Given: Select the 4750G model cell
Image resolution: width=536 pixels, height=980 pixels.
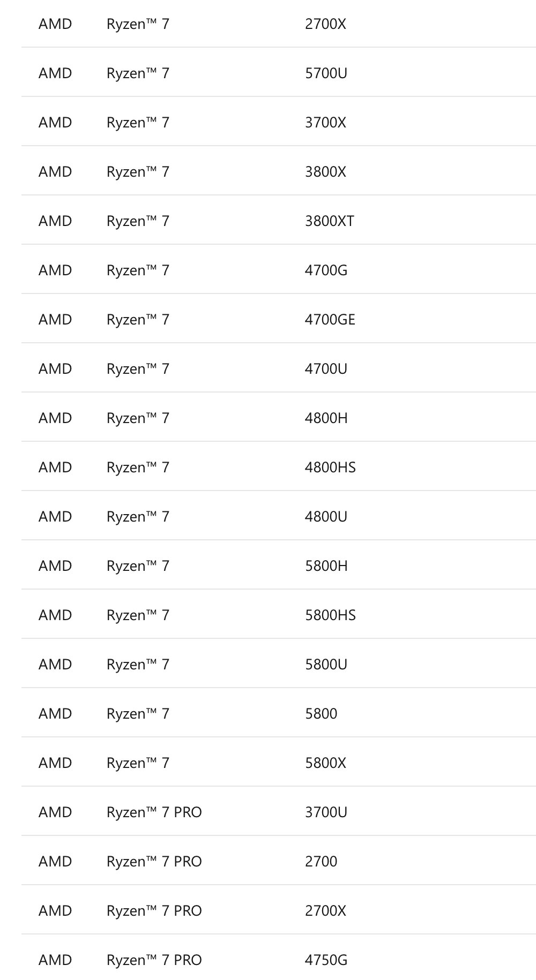Looking at the screenshot, I should (326, 960).
